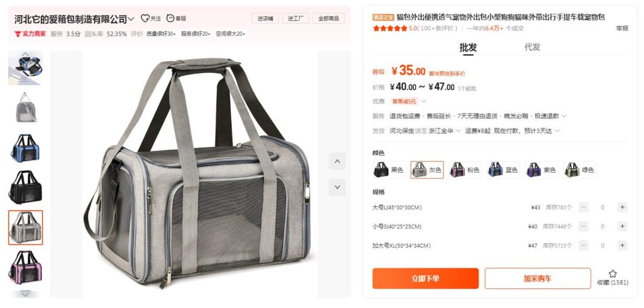Increase quantity for 小号S size
Image resolution: width=644 pixels, height=308 pixels.
(622, 226)
